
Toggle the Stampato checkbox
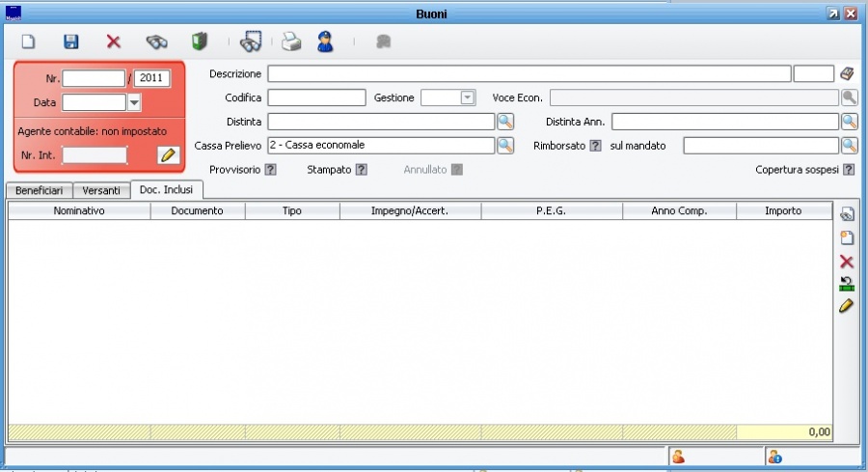point(361,170)
